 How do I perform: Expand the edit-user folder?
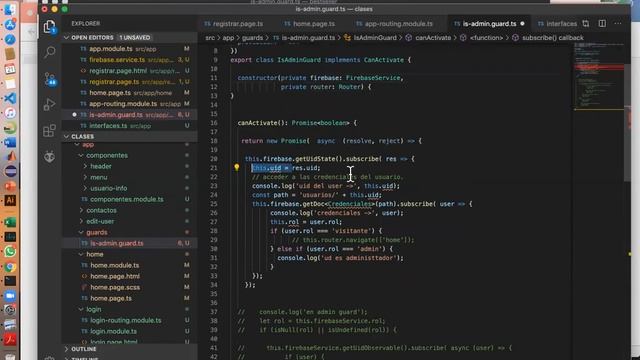tap(81, 221)
